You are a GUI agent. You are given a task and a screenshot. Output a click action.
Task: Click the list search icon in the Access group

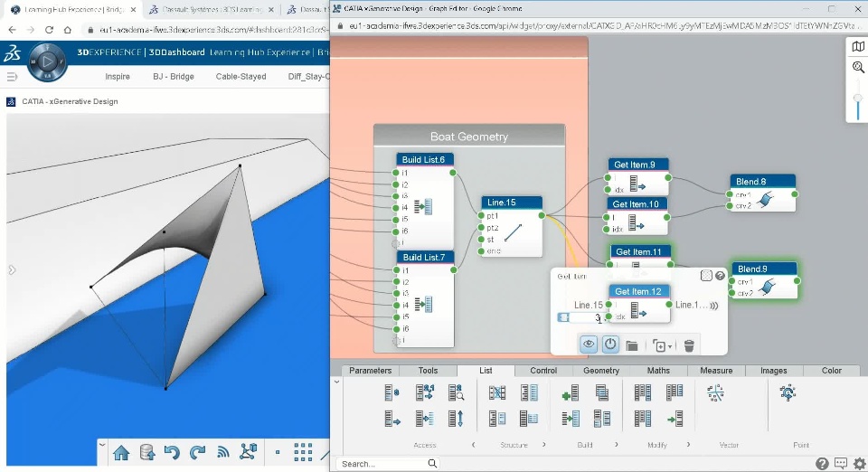coord(456,392)
